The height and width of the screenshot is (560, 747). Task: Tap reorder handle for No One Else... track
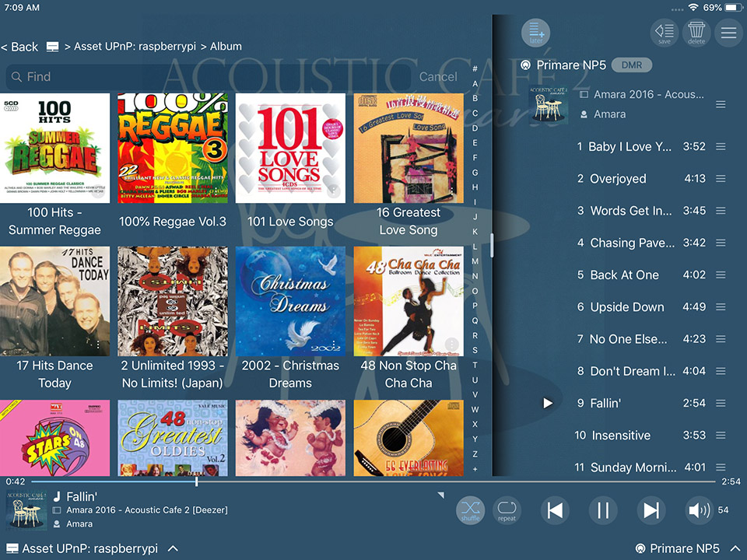[x=721, y=339]
